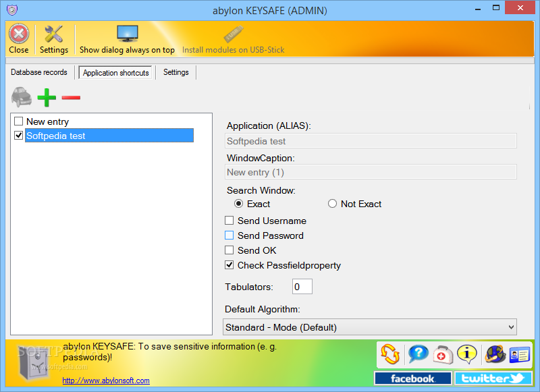Enable Send OK checkbox
This screenshot has height=392, width=540.
click(x=229, y=250)
